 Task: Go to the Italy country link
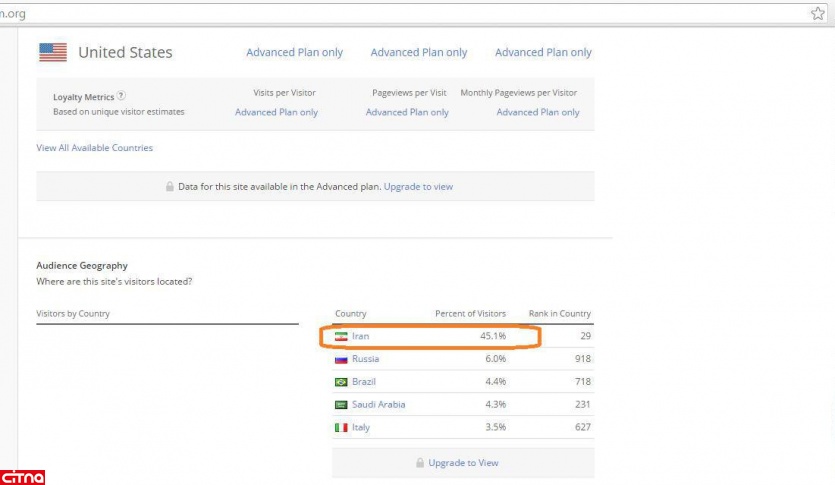pyautogui.click(x=361, y=428)
